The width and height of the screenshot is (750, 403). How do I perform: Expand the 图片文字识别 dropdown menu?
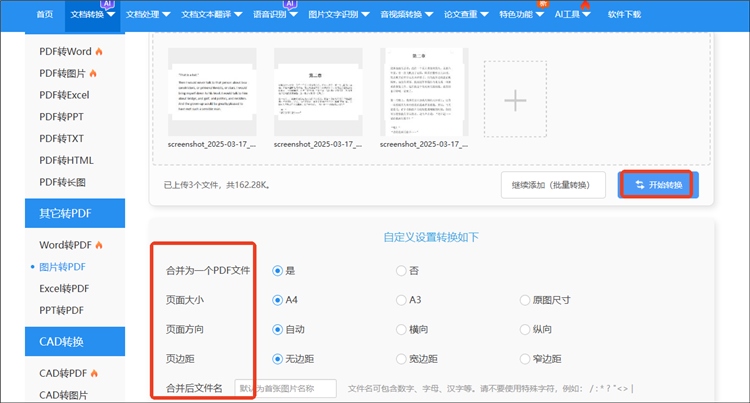pos(339,14)
